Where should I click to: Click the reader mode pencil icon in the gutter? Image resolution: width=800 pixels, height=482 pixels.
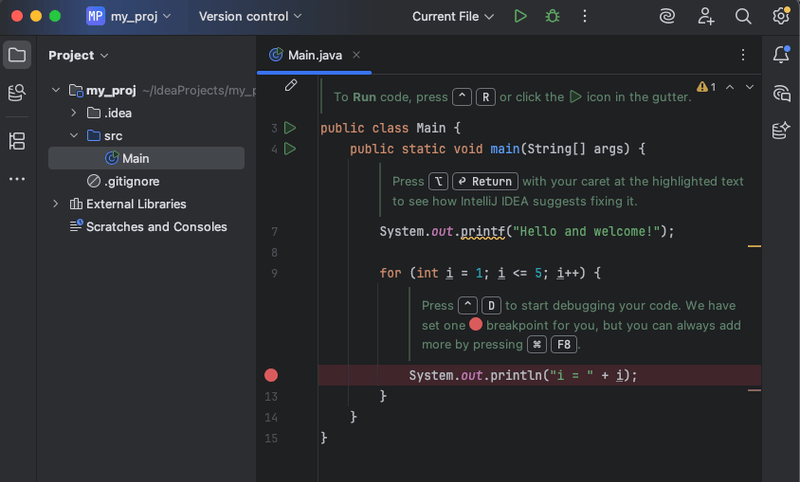pyautogui.click(x=291, y=85)
